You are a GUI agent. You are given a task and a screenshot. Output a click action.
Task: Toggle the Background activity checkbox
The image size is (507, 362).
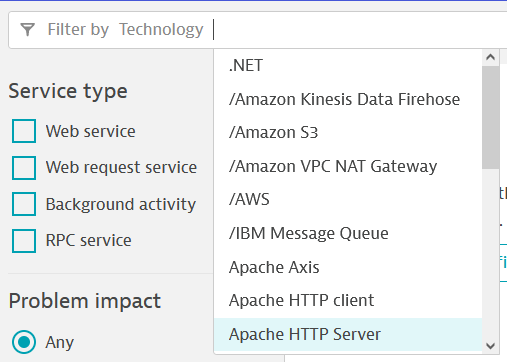pyautogui.click(x=24, y=204)
